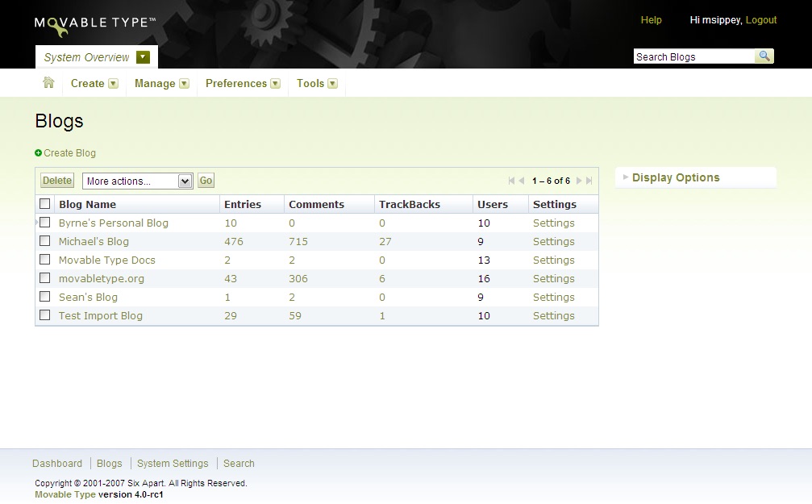
Task: Open the More actions combo box
Action: (138, 181)
